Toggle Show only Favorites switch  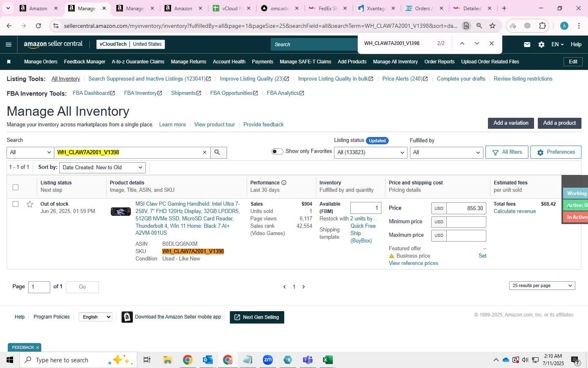coord(277,152)
